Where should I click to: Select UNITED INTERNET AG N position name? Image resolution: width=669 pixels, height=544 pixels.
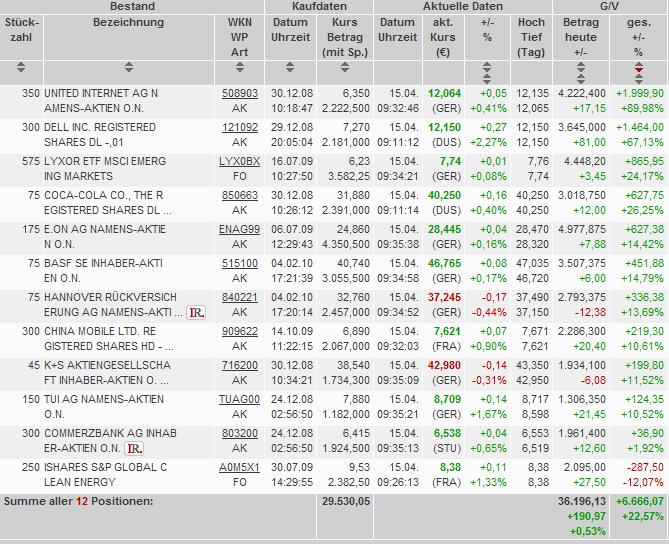101,93
